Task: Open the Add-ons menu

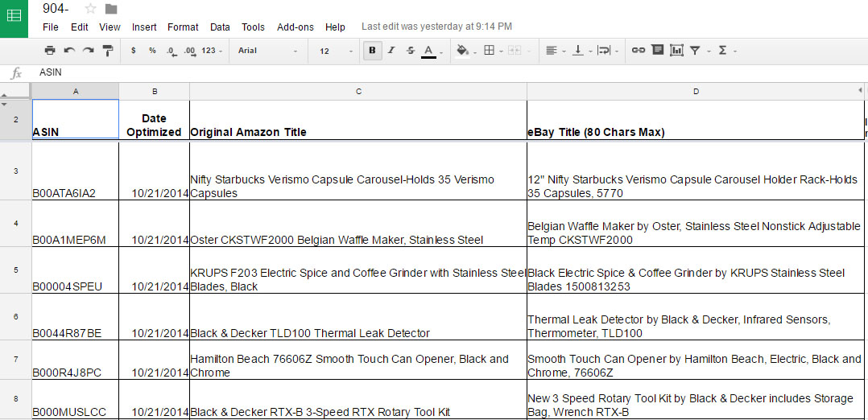Action: coord(296,27)
